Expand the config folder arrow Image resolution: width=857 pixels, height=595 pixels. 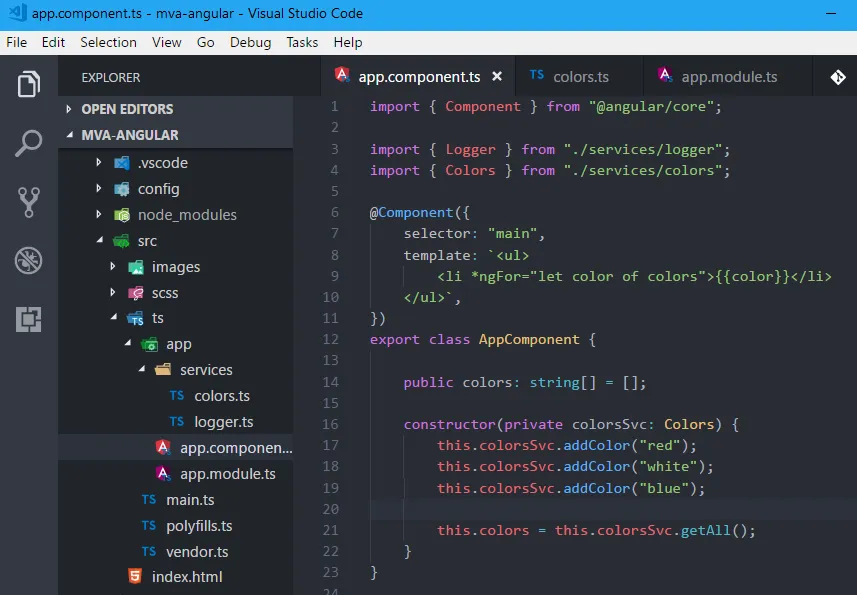(x=98, y=188)
